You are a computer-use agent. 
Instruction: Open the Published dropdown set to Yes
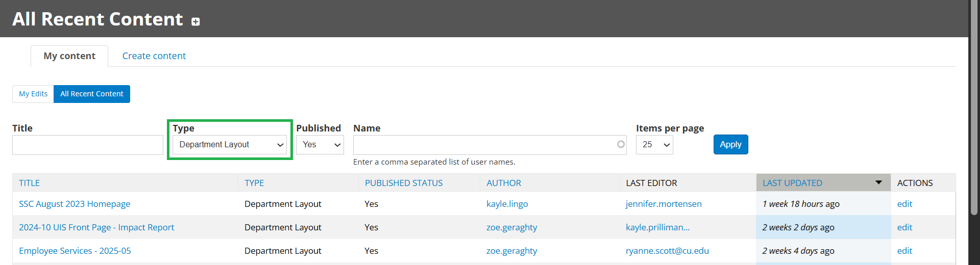pos(320,145)
